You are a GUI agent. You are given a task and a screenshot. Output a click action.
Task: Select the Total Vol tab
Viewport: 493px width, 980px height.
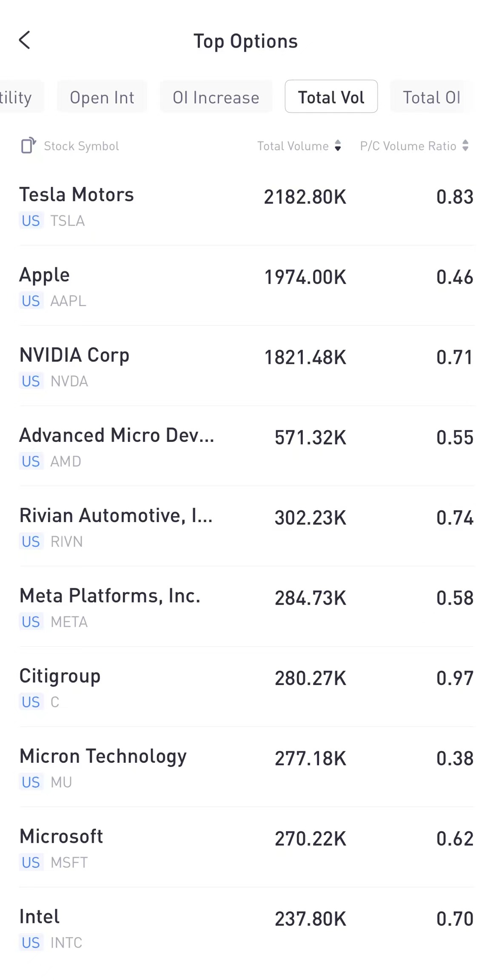[331, 97]
